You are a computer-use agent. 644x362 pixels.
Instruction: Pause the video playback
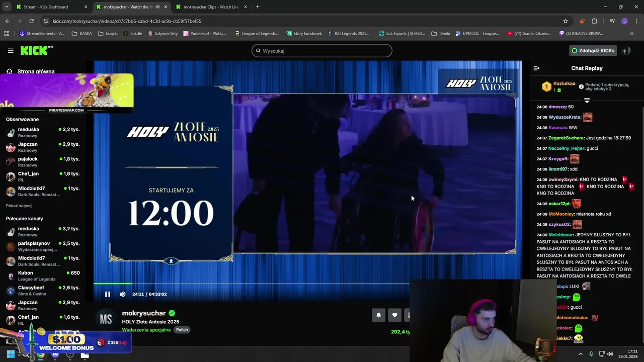[x=107, y=294]
